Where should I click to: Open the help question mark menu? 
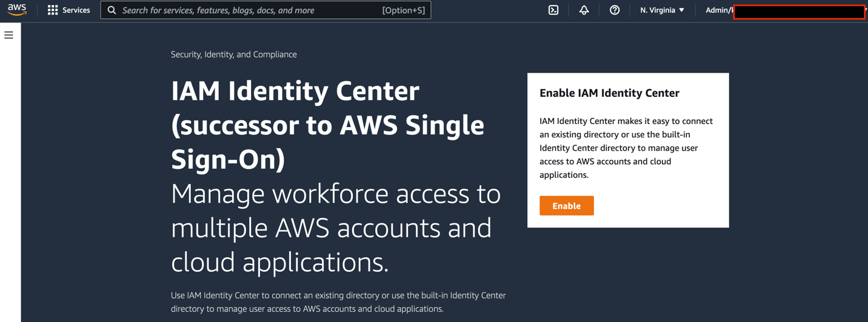[615, 10]
